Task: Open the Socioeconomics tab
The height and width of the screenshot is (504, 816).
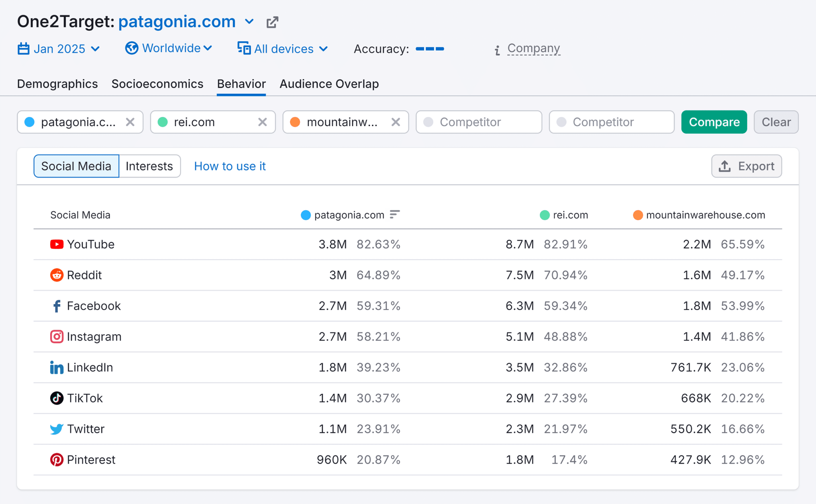Action: coord(157,84)
